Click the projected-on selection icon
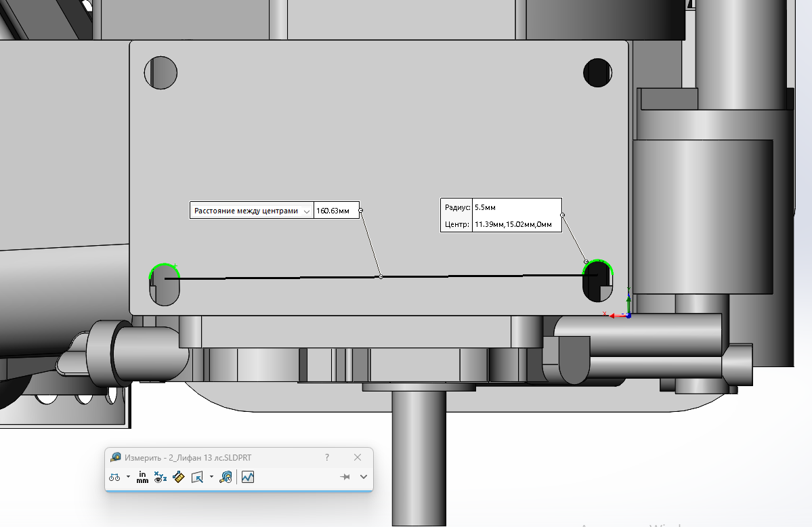The image size is (812, 527). [x=197, y=477]
